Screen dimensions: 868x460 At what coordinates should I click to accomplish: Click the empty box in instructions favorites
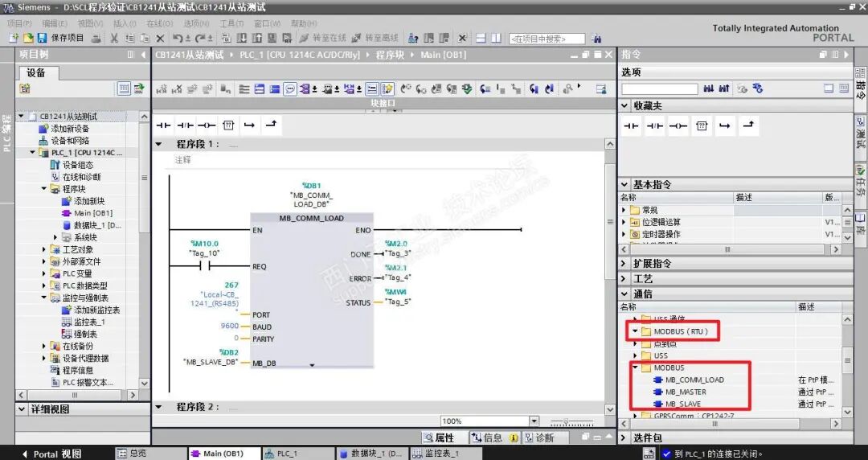point(702,125)
